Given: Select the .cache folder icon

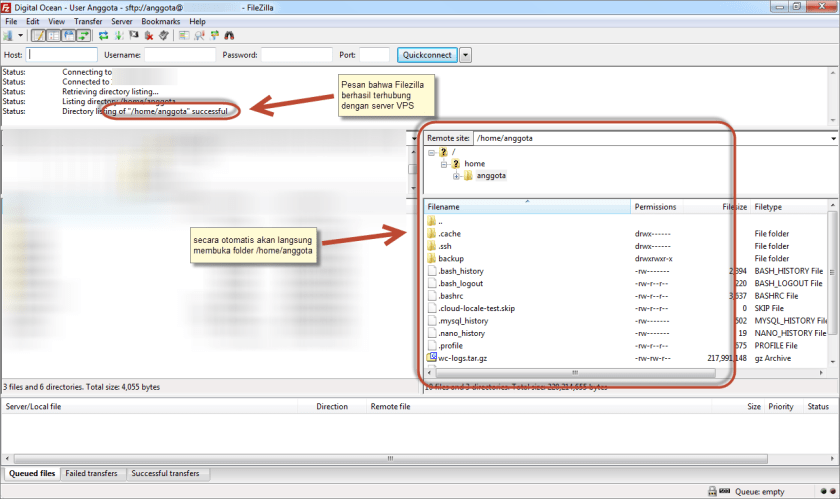Looking at the screenshot, I should (x=432, y=233).
